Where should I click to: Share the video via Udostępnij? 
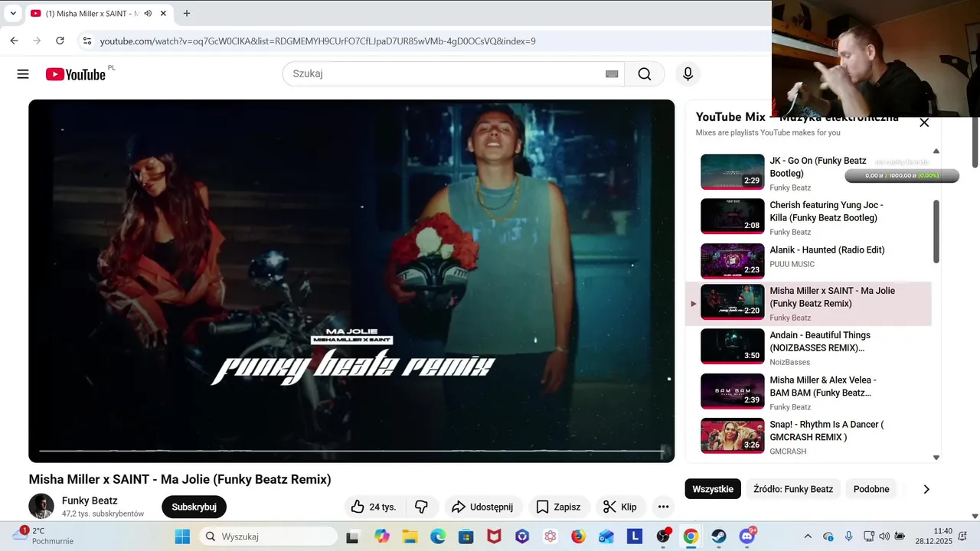(483, 507)
